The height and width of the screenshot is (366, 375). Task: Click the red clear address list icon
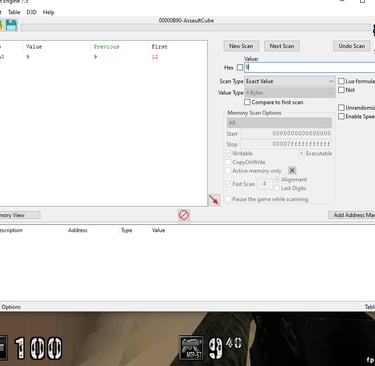coord(184,215)
